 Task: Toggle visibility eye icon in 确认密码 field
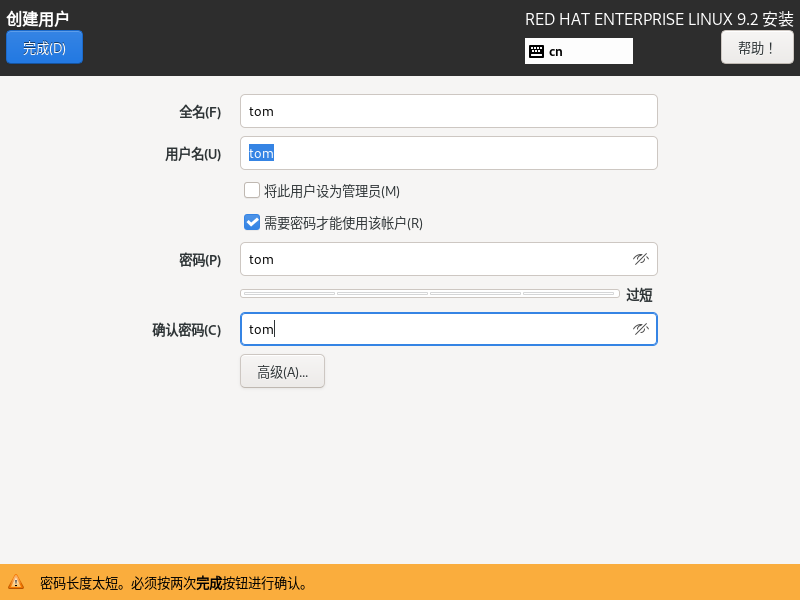pyautogui.click(x=641, y=329)
